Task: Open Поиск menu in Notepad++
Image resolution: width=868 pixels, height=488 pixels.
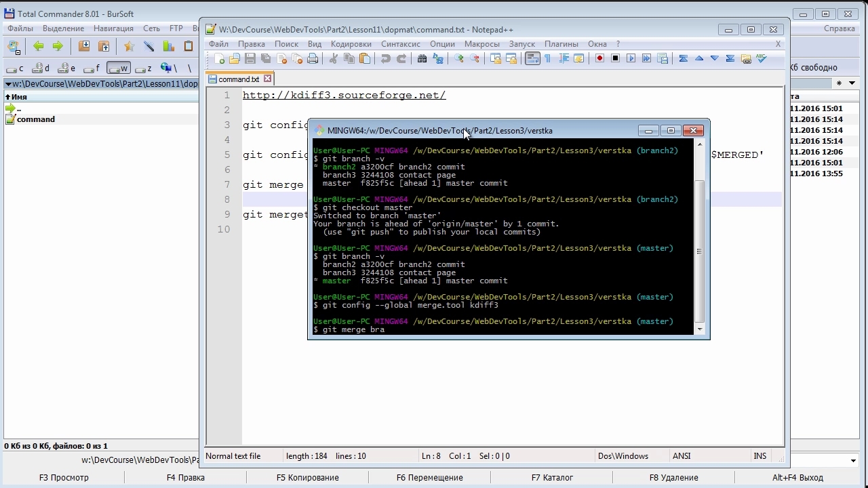Action: (286, 44)
